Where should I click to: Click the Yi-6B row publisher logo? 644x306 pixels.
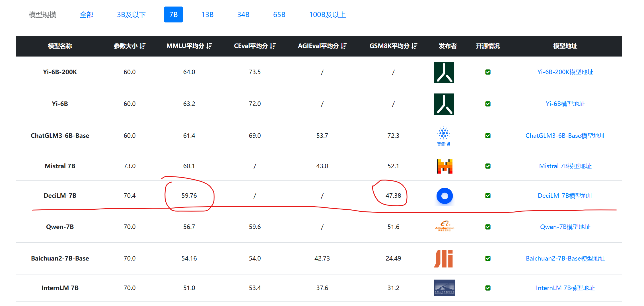(x=444, y=104)
